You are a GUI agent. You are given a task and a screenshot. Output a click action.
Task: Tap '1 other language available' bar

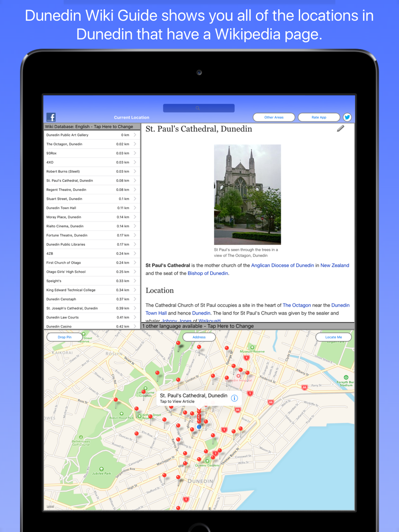point(248,326)
